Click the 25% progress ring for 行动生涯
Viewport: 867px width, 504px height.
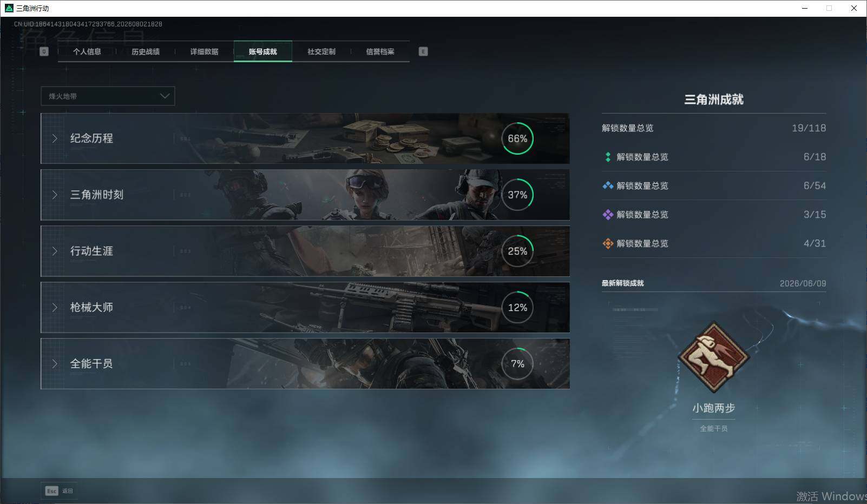coord(517,251)
